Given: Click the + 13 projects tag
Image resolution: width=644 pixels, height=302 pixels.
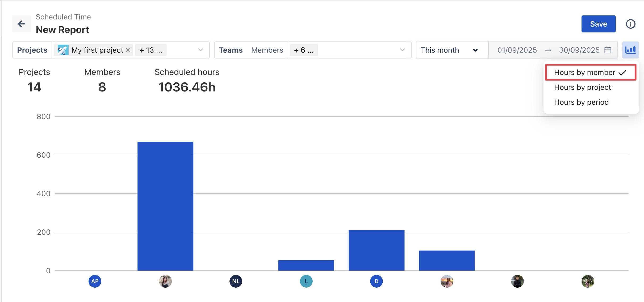Looking at the screenshot, I should coord(150,50).
